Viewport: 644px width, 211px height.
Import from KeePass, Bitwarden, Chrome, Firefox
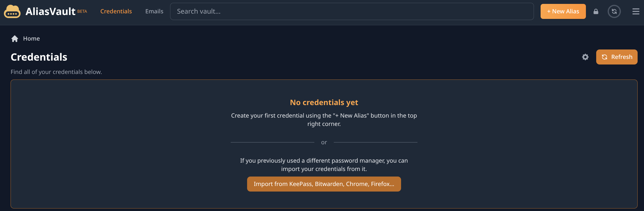(324, 184)
